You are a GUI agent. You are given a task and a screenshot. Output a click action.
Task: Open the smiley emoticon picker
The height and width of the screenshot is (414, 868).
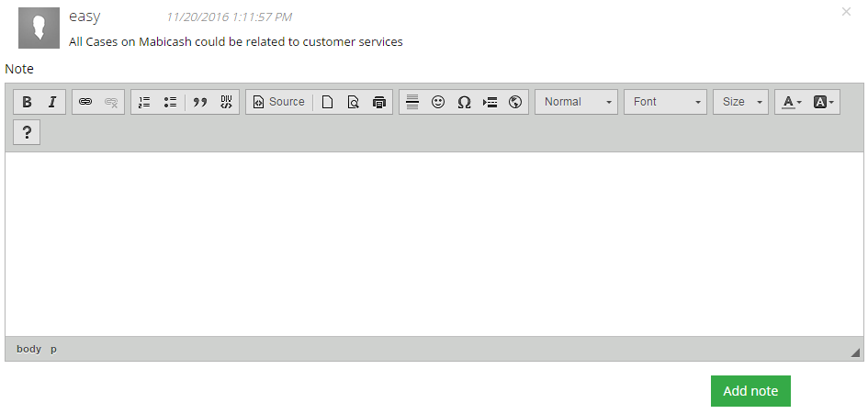[438, 102]
